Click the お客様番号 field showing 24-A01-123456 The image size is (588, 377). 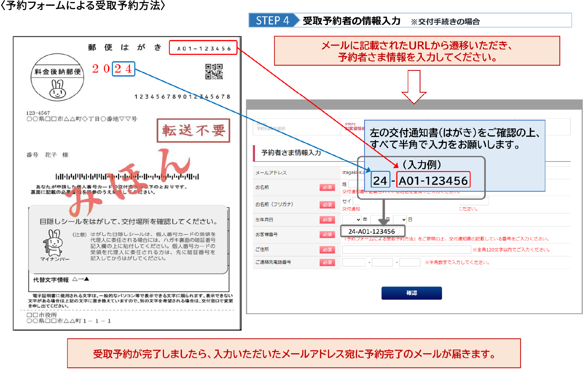click(373, 231)
